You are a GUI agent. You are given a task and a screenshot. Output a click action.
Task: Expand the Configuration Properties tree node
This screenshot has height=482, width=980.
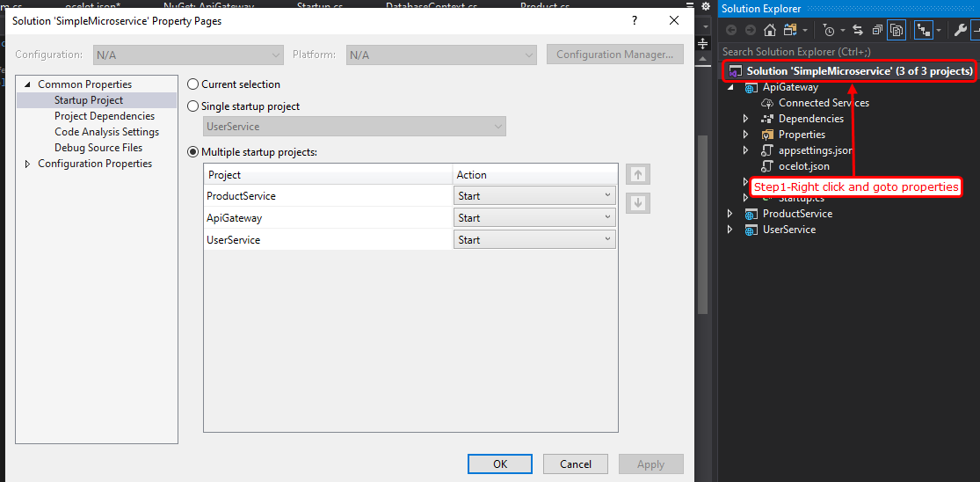(x=27, y=164)
